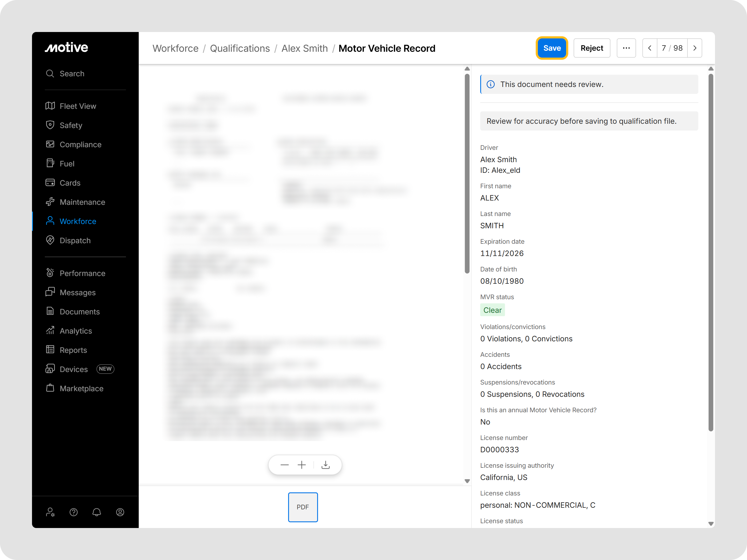Open the more options overflow menu
Image resolution: width=747 pixels, height=560 pixels.
[626, 48]
